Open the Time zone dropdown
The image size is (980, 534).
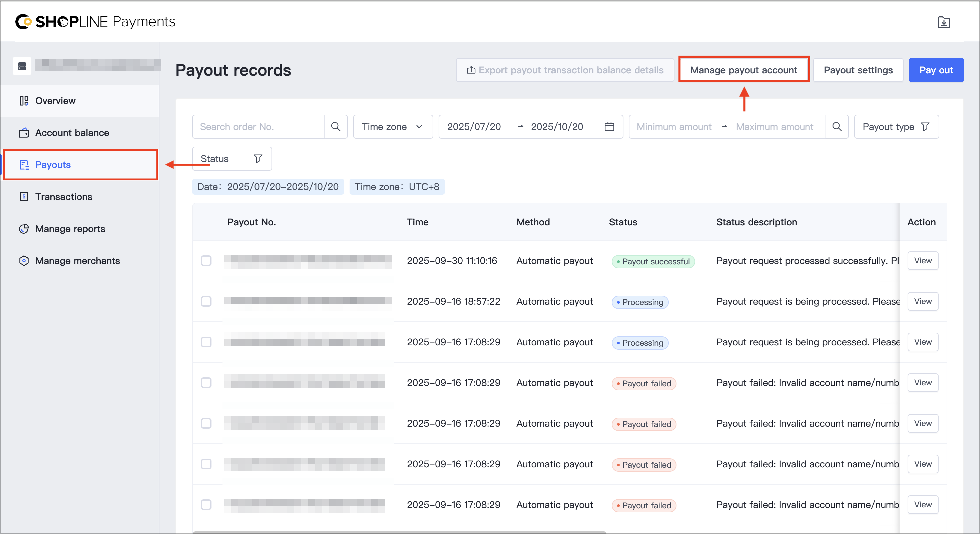(393, 127)
